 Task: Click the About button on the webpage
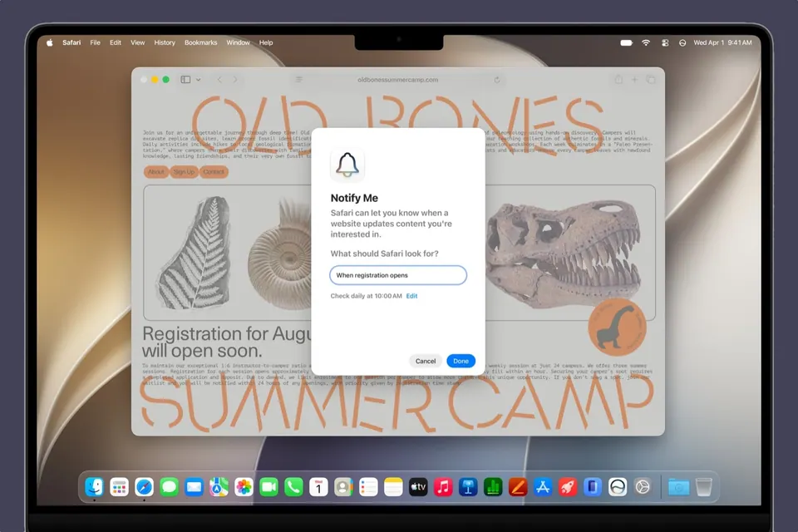tap(156, 172)
